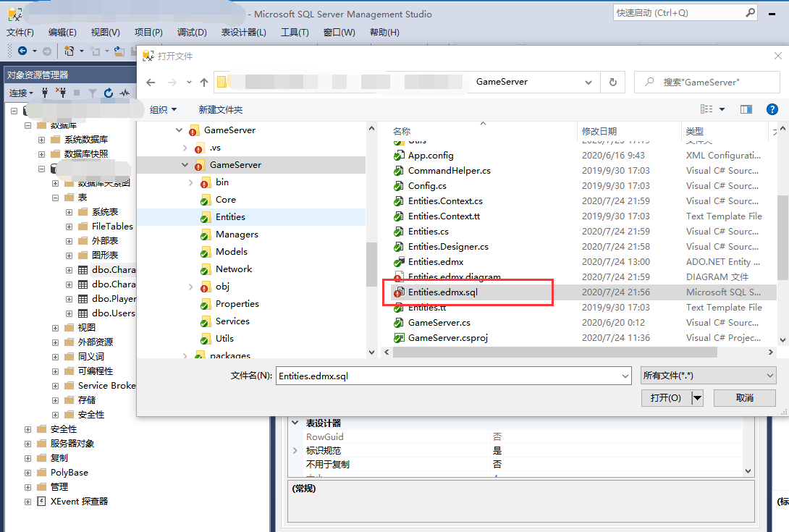Open the 编辑(E) menu
The image size is (789, 532).
62,33
